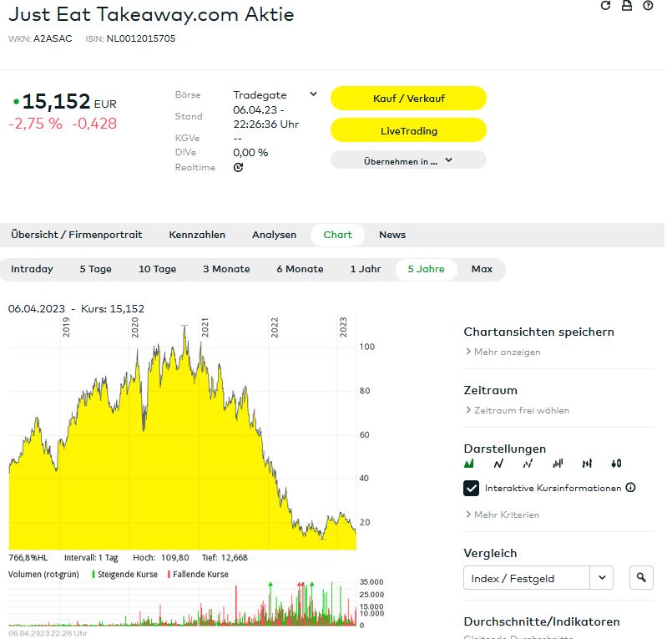Click the magnifier search icon under Vergleich
Viewport: 672px width, 639px height.
[640, 577]
